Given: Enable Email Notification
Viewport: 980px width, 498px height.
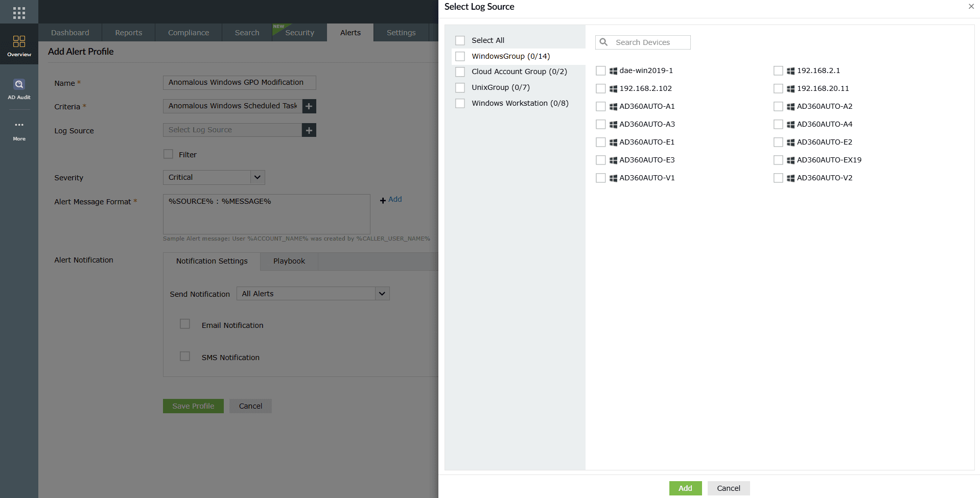Looking at the screenshot, I should pos(184,324).
